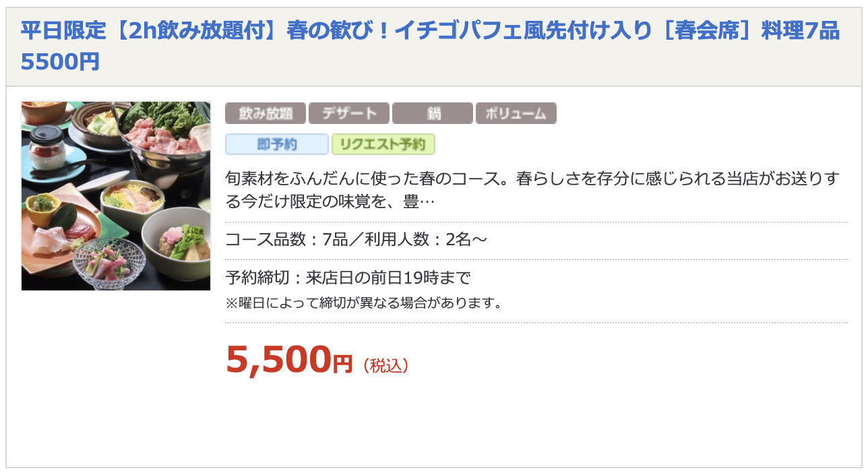Screen dimensions: 868x473
Task: Open the 平日限定 春会席 course title link
Action: 430,46
